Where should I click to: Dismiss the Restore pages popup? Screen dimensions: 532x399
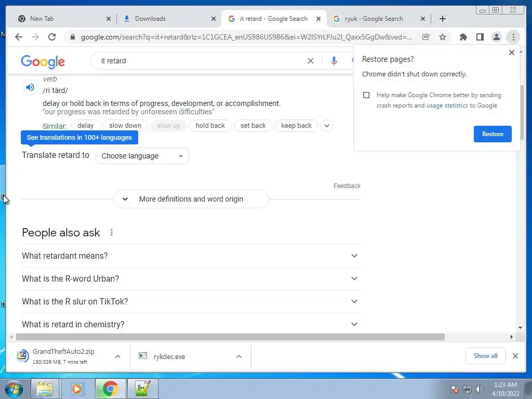[512, 52]
